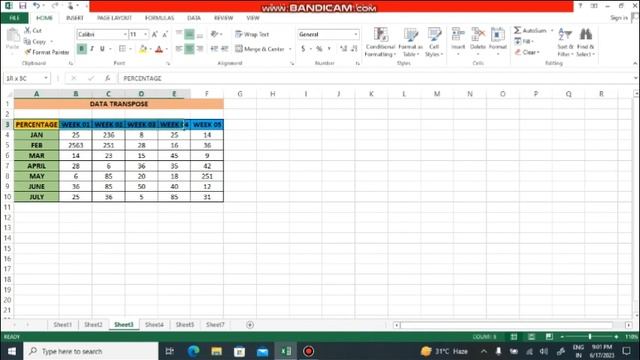Toggle Italic formatting
The image size is (640, 360).
[x=92, y=49]
